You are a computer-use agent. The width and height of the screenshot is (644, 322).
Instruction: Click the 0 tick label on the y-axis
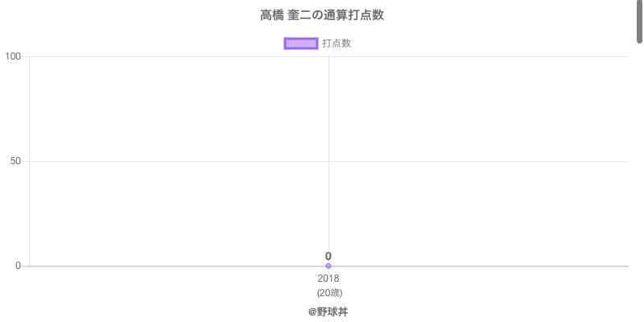18,266
